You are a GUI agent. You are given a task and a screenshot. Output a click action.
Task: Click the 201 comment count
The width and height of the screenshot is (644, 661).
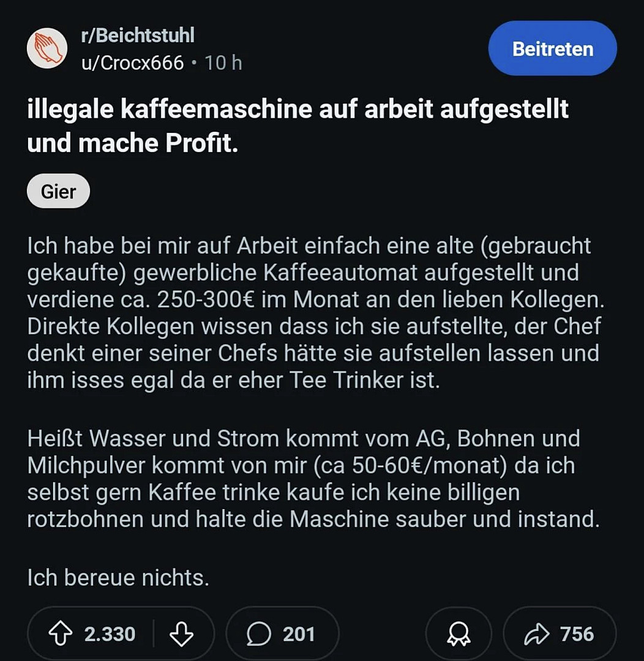point(299,634)
